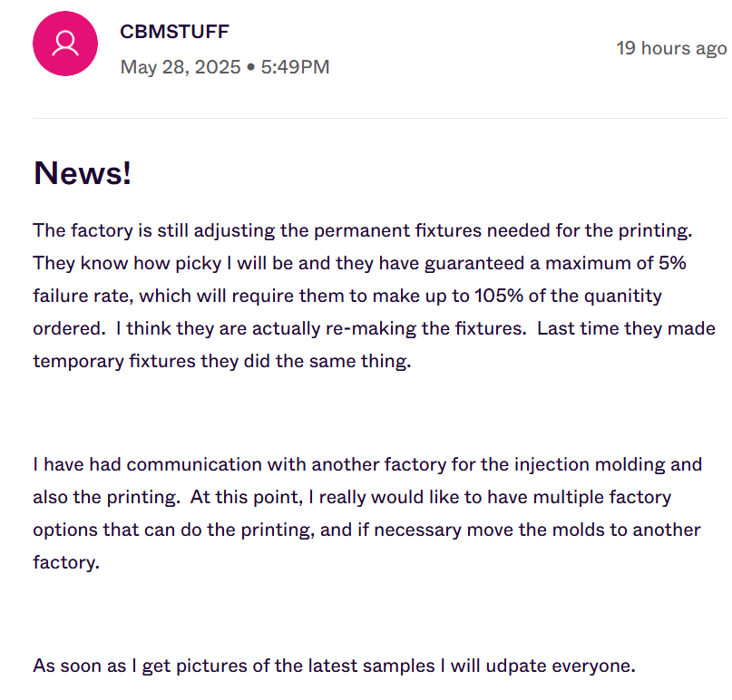This screenshot has width=732, height=700.
Task: Click the paragraph starting 'The factory is still'
Action: click(374, 296)
